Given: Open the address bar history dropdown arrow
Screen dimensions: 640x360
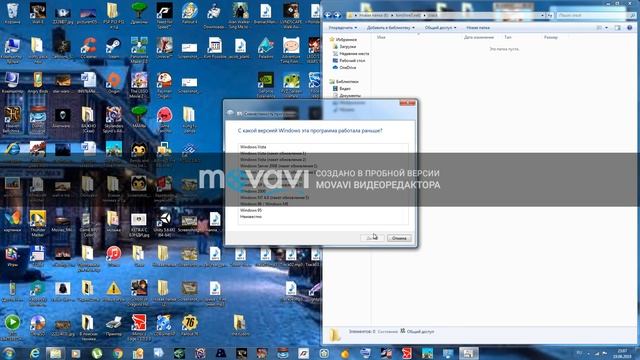Looking at the screenshot, I should 542,15.
